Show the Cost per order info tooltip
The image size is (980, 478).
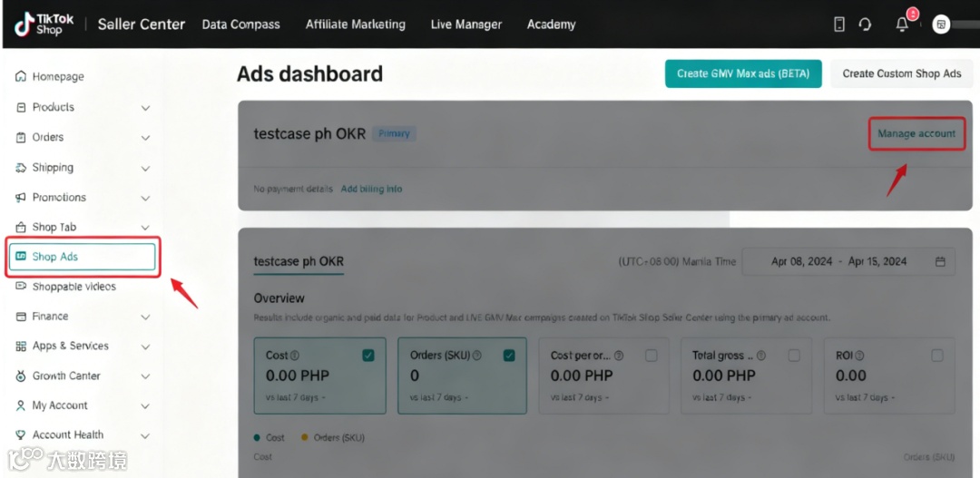[619, 356]
